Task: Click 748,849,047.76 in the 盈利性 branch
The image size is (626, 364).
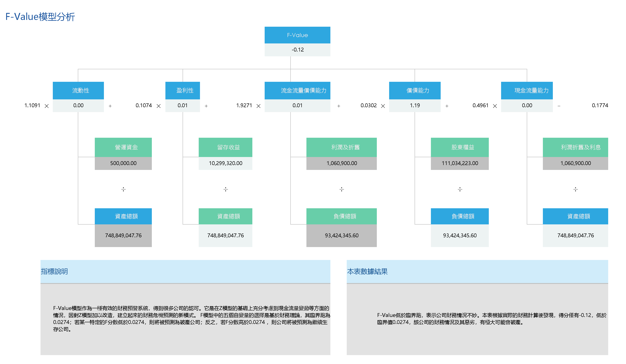Action: click(226, 235)
